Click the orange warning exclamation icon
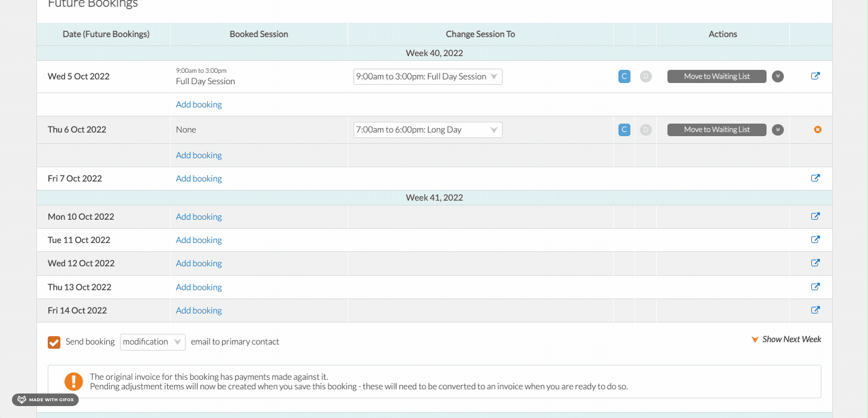 (x=73, y=381)
